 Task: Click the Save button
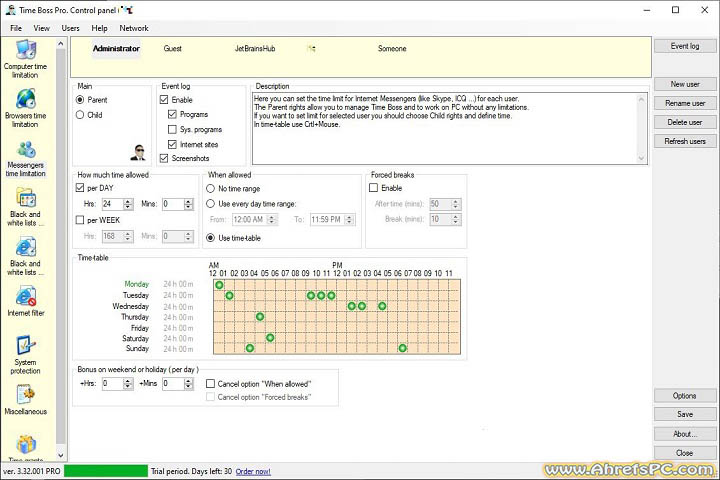[x=685, y=414]
